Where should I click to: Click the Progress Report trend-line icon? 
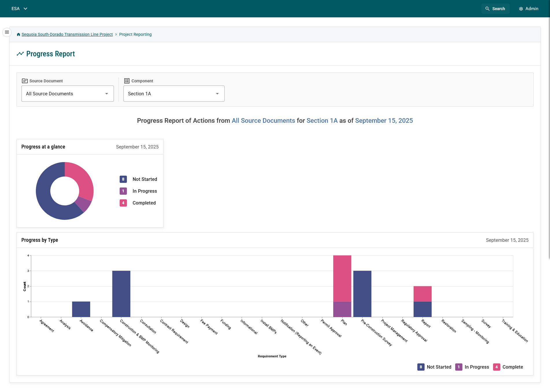coord(20,54)
